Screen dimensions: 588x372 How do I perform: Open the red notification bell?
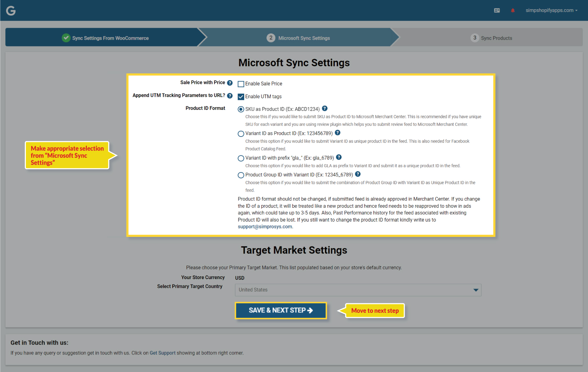pos(513,10)
